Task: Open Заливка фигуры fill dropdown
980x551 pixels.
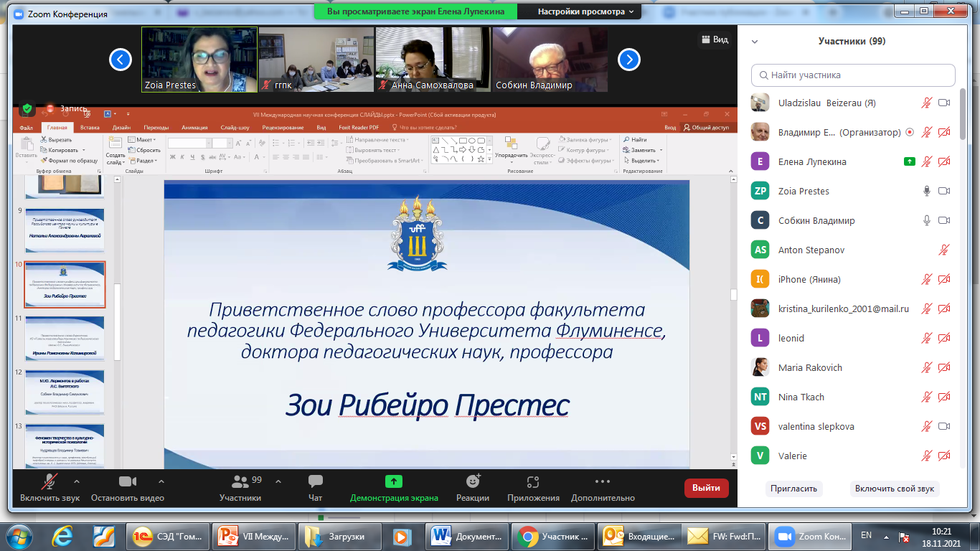Action: 585,140
